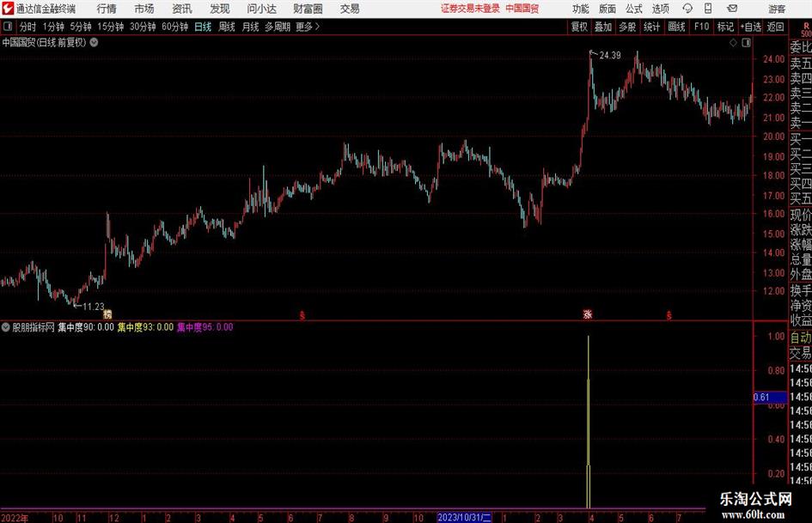Switch to 30分钟 period
The width and height of the screenshot is (812, 523).
143,27
